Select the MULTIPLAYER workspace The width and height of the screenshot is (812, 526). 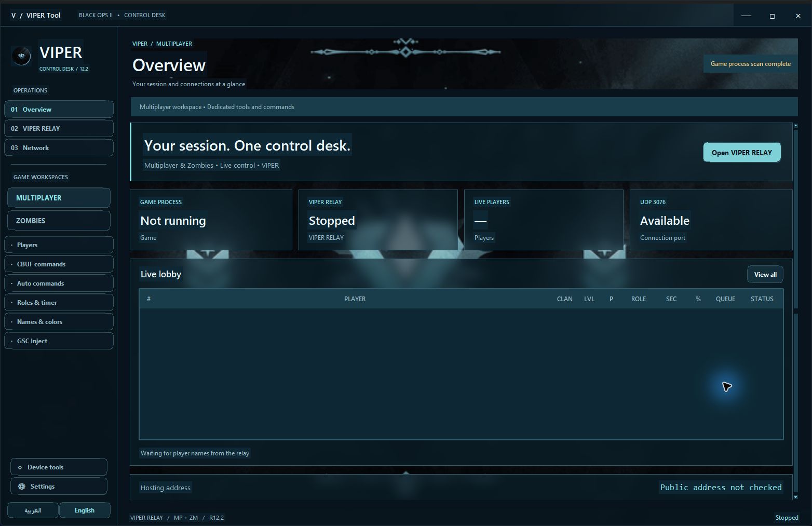click(59, 198)
